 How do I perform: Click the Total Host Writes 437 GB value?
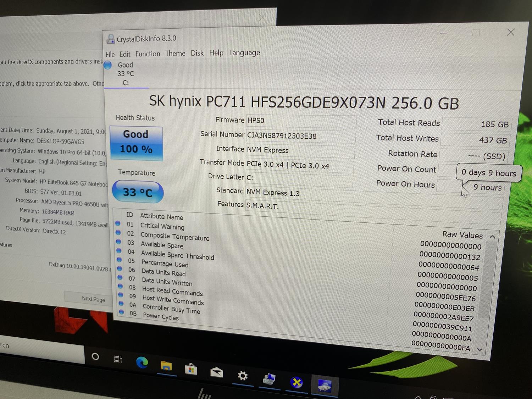pos(475,140)
